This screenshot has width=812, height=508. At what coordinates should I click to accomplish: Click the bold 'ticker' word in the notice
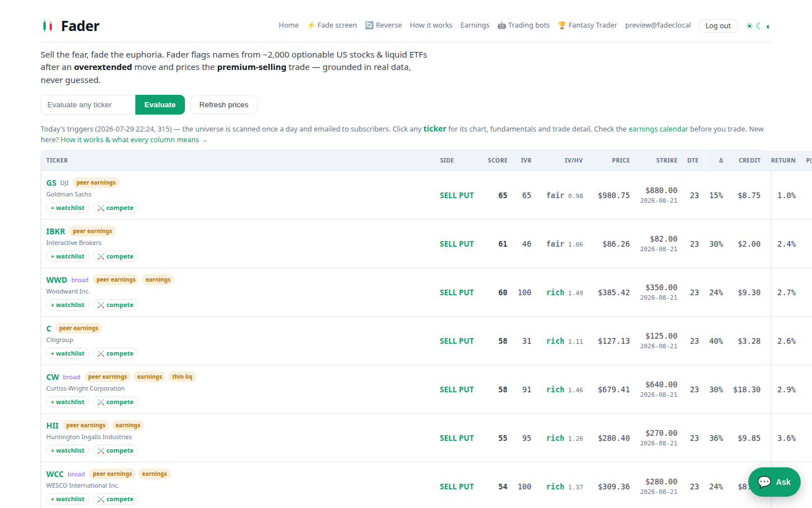coord(435,129)
